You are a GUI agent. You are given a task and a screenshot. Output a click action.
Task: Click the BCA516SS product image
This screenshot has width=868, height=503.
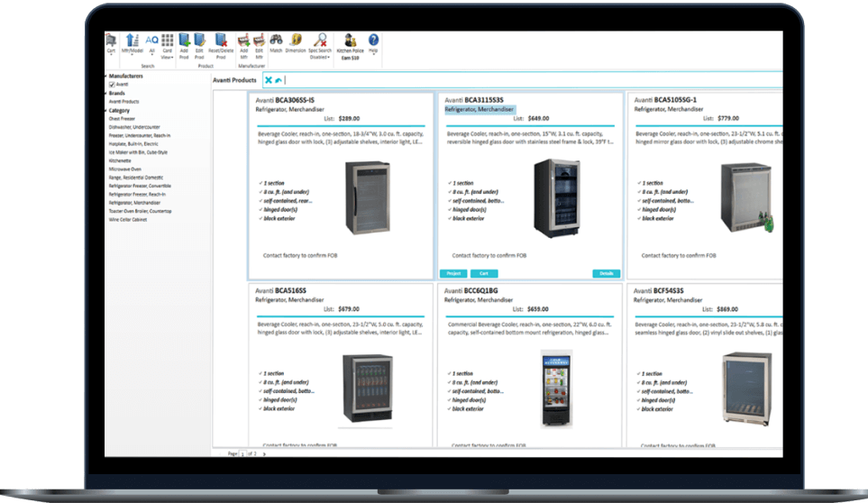coord(367,389)
